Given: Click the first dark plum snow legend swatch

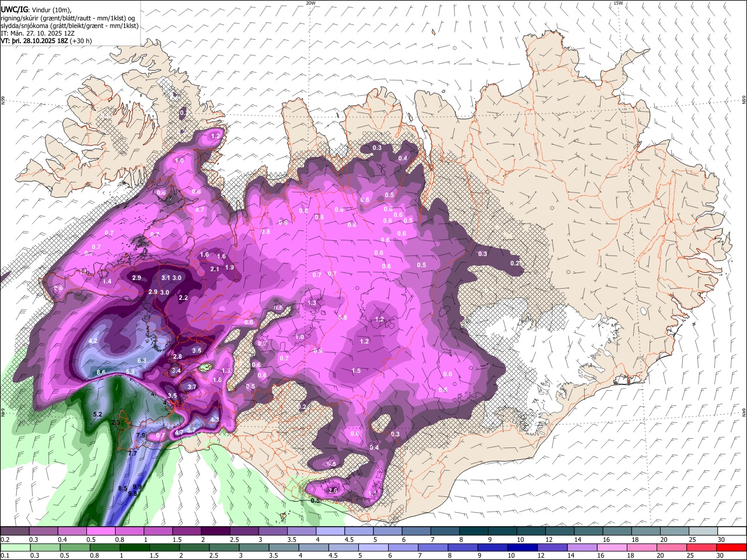Looking at the screenshot, I should pyautogui.click(x=15, y=531).
